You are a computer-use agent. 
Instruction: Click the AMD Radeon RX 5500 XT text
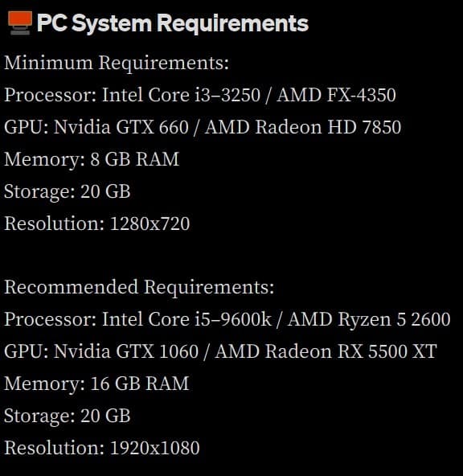coord(326,351)
